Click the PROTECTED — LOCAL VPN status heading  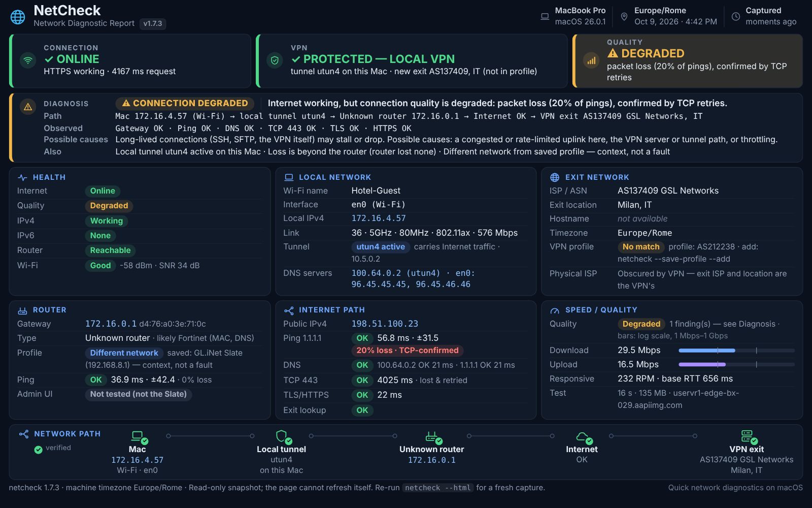tap(373, 59)
